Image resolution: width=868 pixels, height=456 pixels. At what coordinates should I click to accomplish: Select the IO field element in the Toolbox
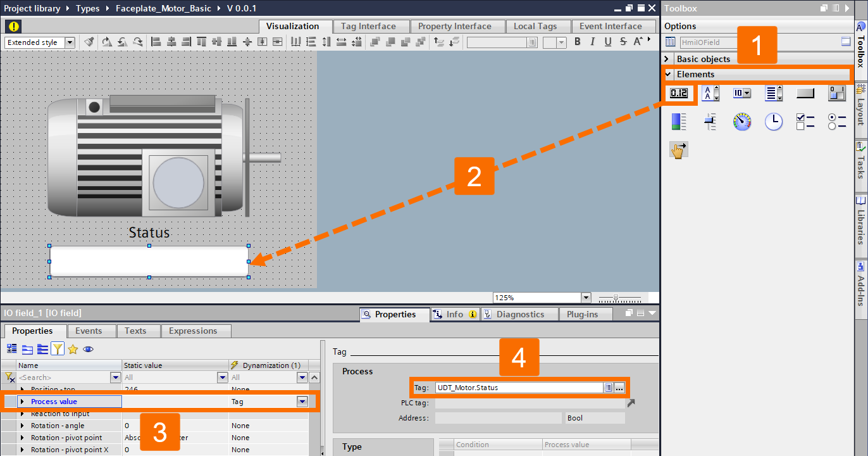pyautogui.click(x=679, y=93)
